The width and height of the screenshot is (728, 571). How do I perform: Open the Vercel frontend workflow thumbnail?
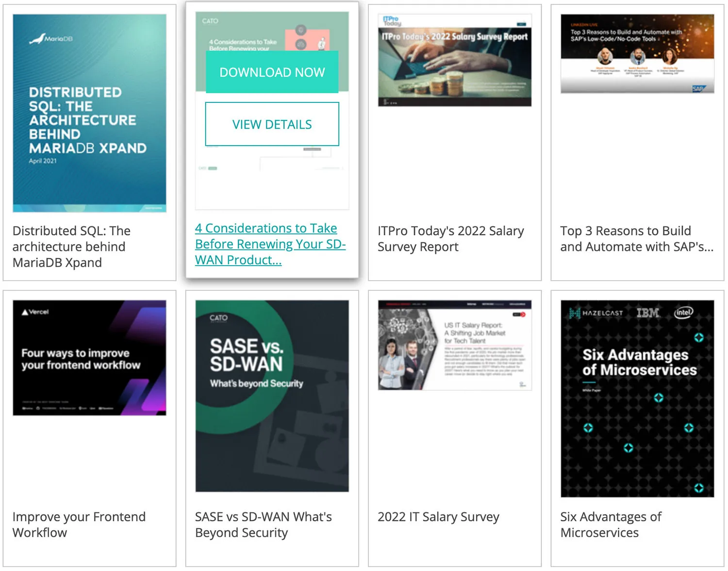click(89, 358)
